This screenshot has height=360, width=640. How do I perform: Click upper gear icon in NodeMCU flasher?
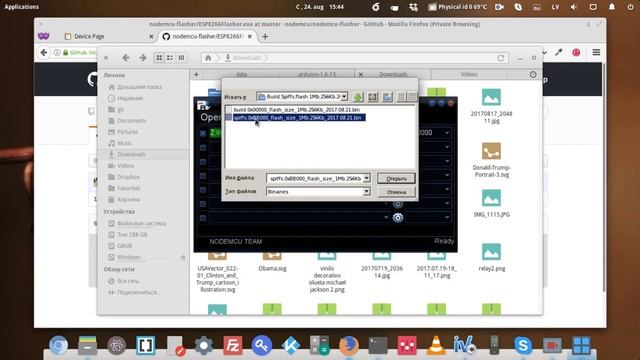(x=398, y=204)
